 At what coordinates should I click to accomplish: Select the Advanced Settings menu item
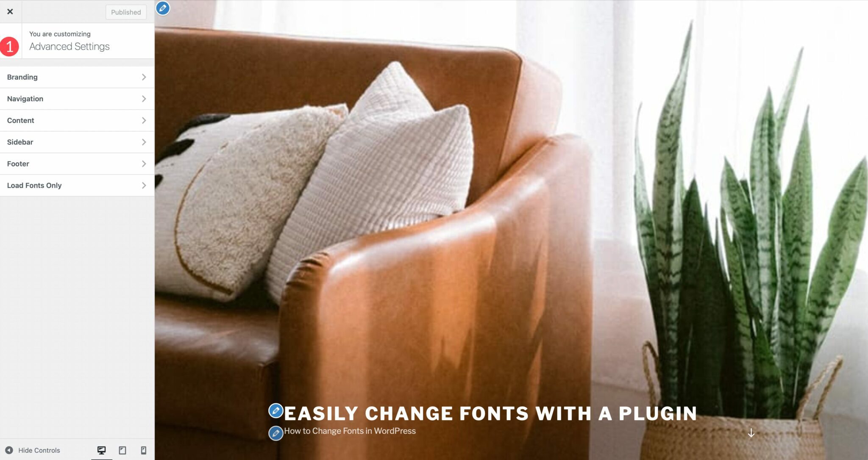(70, 47)
